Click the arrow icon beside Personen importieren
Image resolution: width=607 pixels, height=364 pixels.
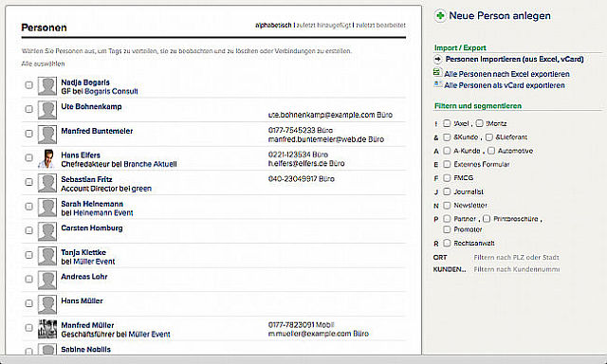pos(438,59)
